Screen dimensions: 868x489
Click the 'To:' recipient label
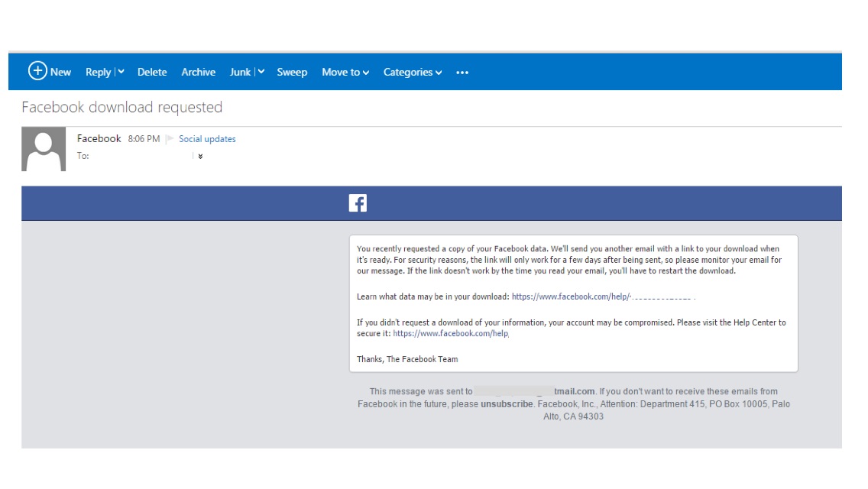83,156
